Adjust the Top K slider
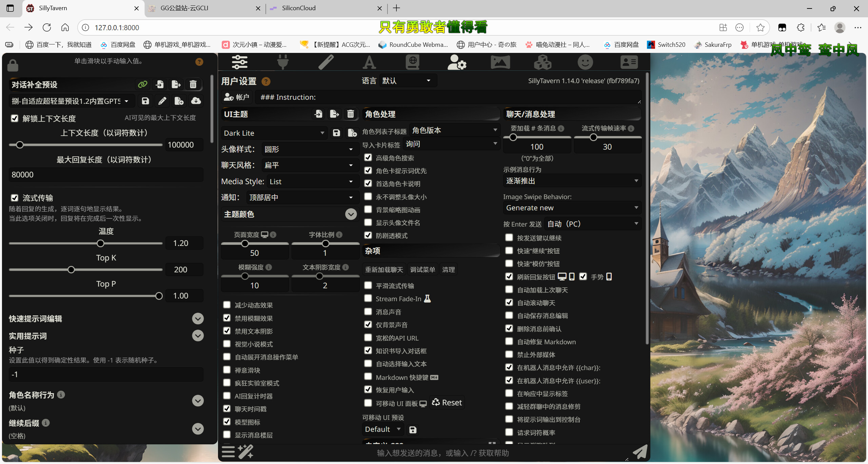This screenshot has height=464, width=868. [86, 270]
